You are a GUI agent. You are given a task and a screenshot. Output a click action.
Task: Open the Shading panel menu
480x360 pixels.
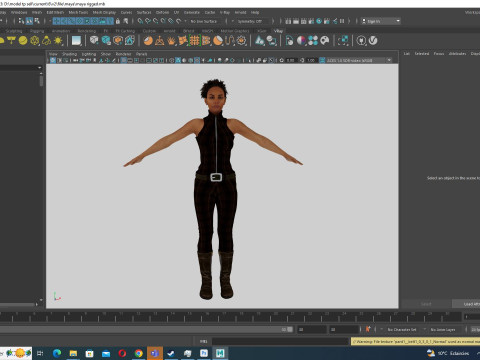click(x=69, y=54)
